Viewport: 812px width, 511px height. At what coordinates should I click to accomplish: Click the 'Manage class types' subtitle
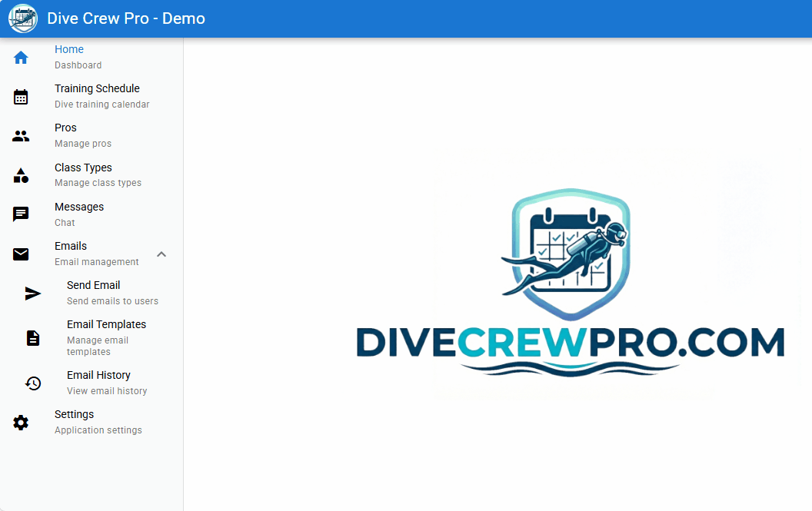click(98, 183)
